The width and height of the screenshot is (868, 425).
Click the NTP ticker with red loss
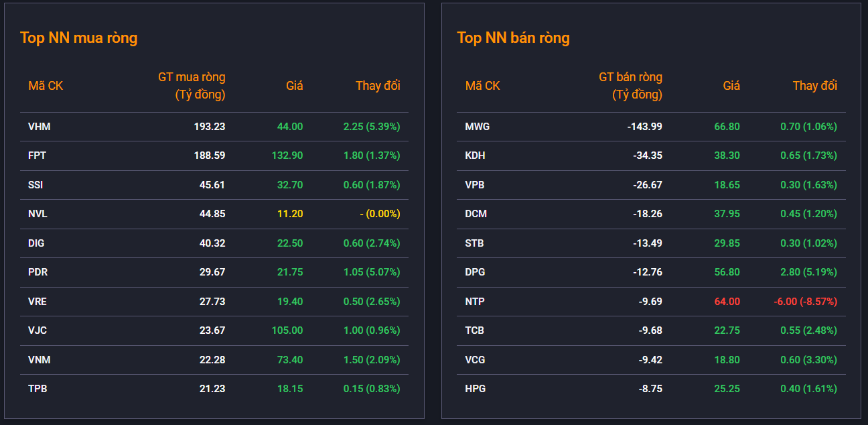click(475, 302)
